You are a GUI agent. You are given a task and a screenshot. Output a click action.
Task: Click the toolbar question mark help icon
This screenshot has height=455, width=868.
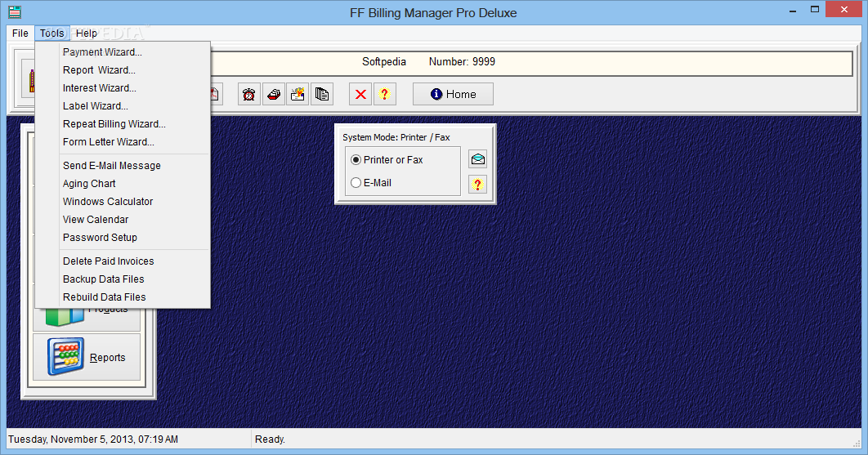[x=385, y=94]
